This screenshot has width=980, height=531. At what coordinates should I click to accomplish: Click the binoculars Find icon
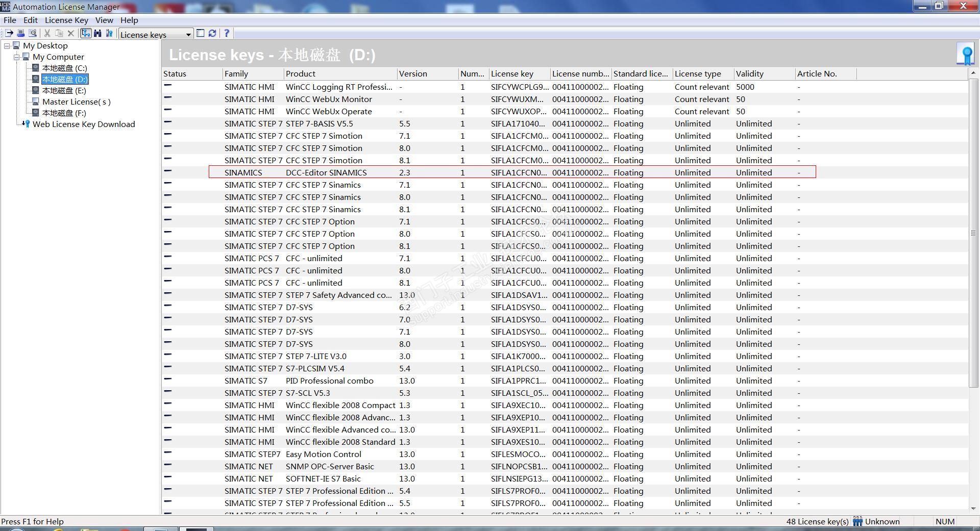pos(97,33)
